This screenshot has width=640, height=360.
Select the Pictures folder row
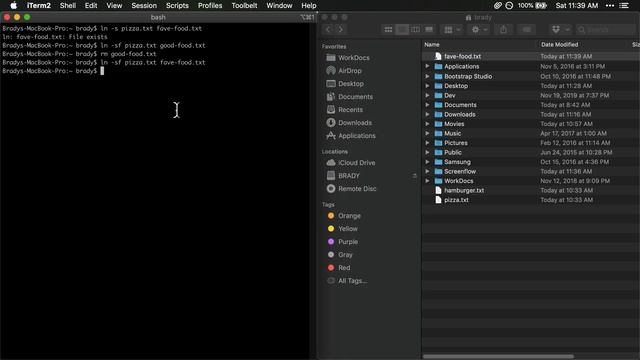click(x=531, y=143)
